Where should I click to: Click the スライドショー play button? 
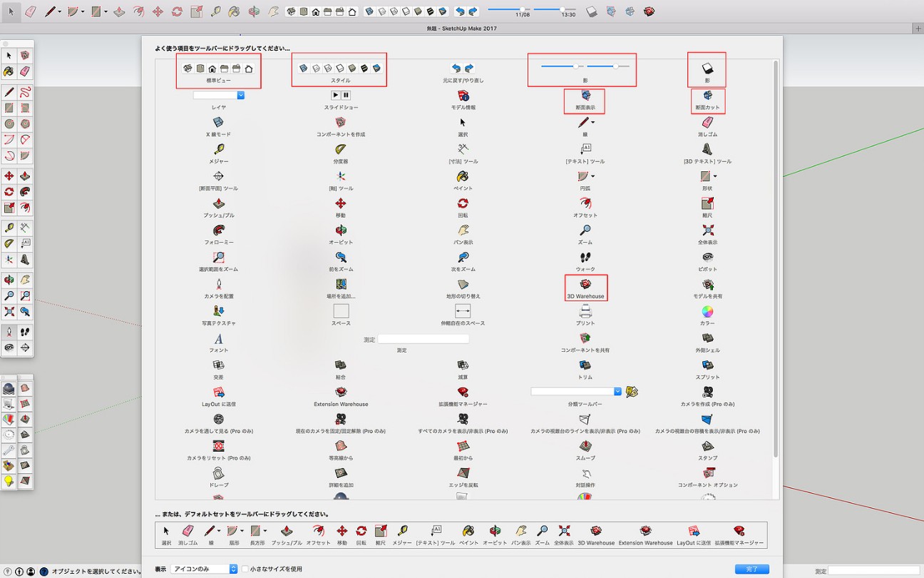click(x=335, y=95)
